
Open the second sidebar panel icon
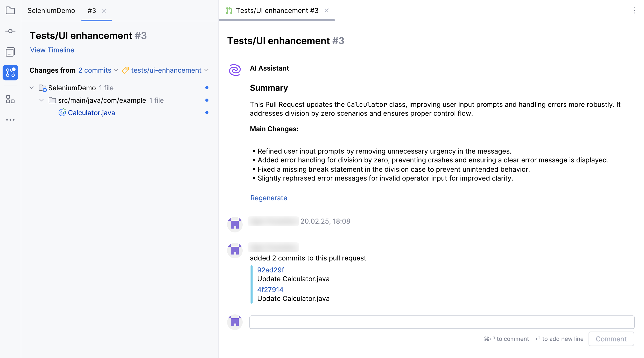[10, 52]
